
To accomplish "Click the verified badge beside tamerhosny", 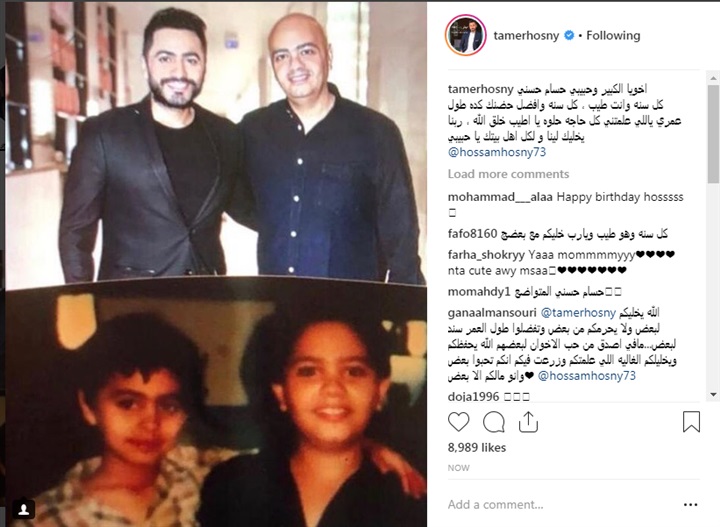I will coord(569,35).
